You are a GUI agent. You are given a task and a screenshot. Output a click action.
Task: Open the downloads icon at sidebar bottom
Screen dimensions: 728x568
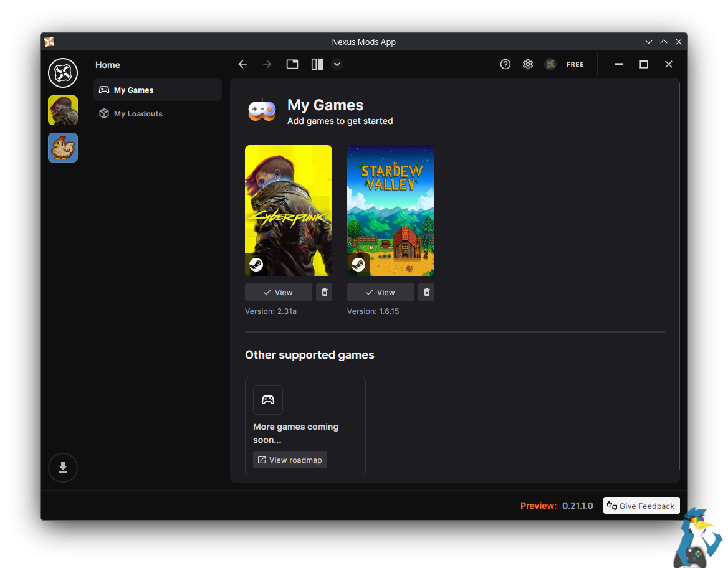pos(63,468)
